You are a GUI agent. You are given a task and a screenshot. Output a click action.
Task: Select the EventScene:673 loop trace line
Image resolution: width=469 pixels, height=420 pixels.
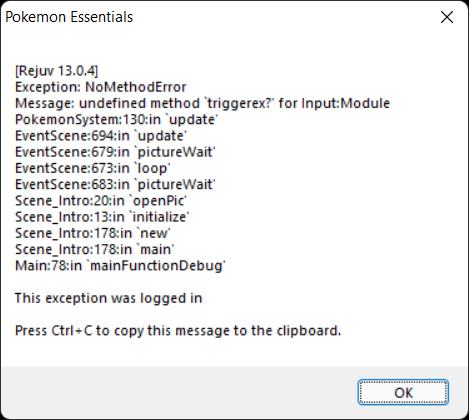93,168
